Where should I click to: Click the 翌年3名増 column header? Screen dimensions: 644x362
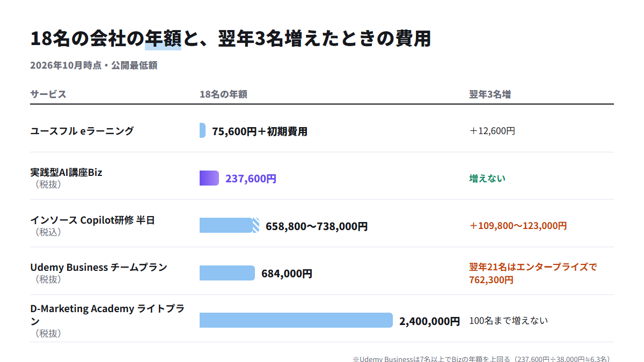click(x=490, y=94)
